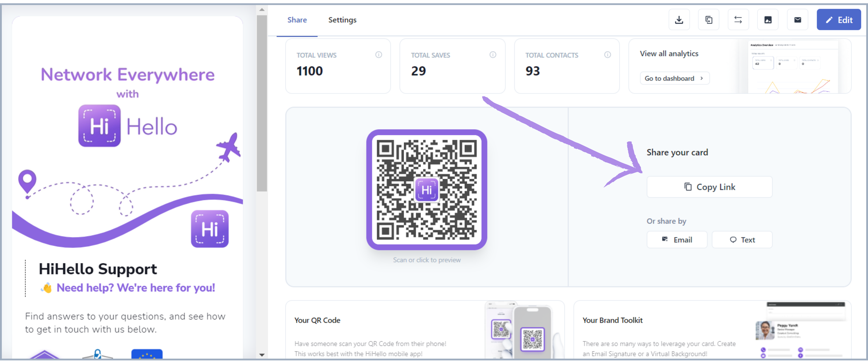
Task: Click Copy Link button
Action: pyautogui.click(x=709, y=187)
